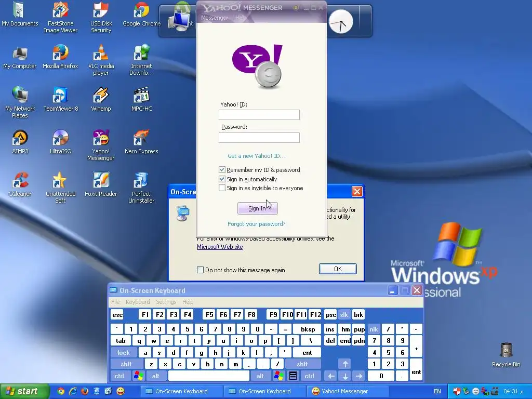Click Chrome icon in quick launch bar
Image resolution: width=532 pixels, height=399 pixels.
click(x=61, y=391)
